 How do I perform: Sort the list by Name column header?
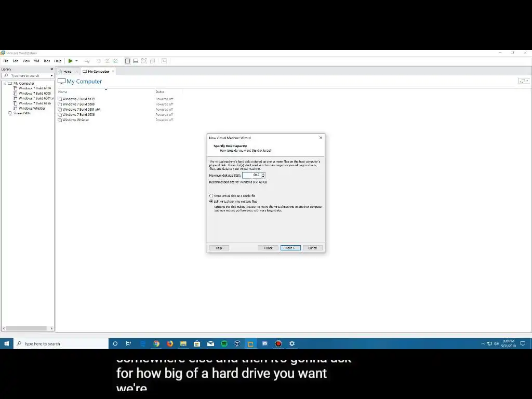[62, 92]
